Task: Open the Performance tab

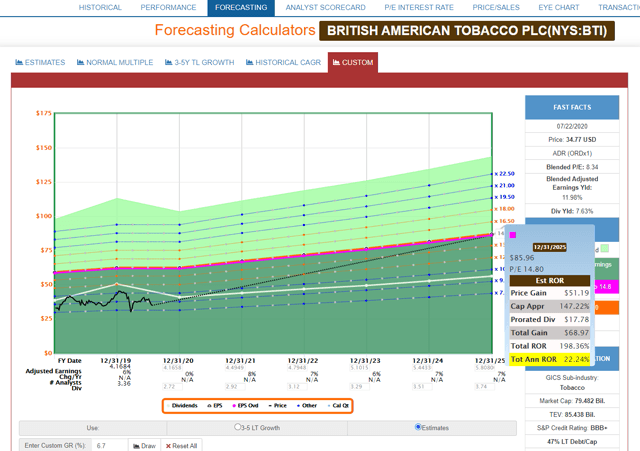Action: point(168,7)
